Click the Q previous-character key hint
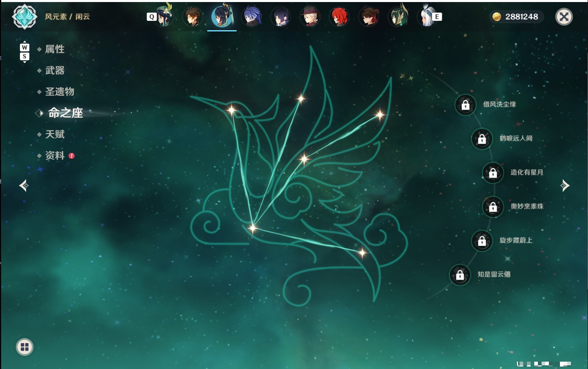The height and width of the screenshot is (369, 588). click(x=151, y=17)
